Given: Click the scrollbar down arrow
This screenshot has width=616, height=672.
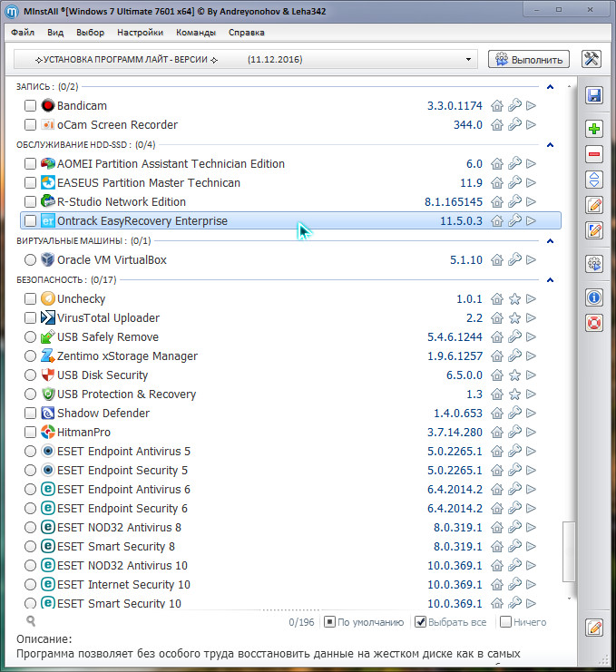Looking at the screenshot, I should click(x=569, y=599).
